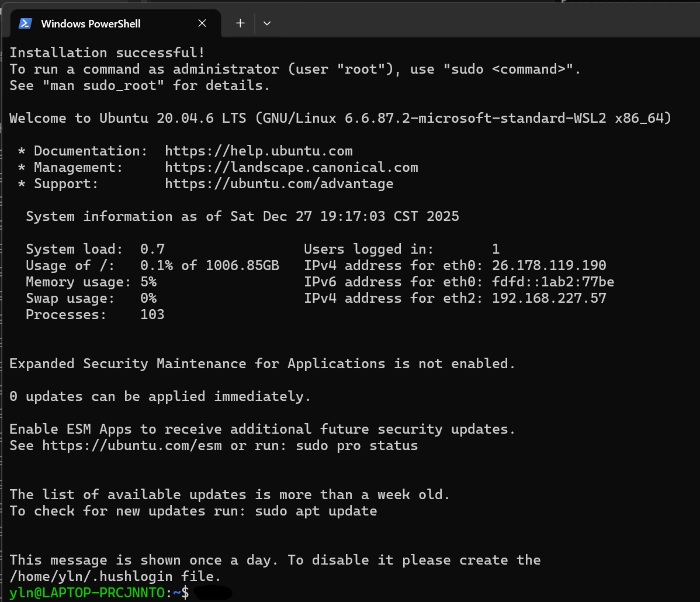The image size is (700, 602).
Task: Click the empty title bar area beside the tabs
Action: tap(467, 23)
